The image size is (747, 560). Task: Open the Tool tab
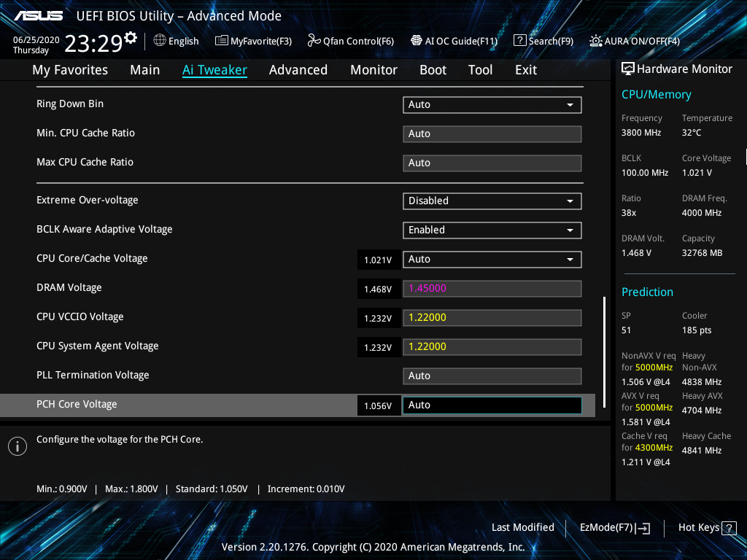(480, 70)
